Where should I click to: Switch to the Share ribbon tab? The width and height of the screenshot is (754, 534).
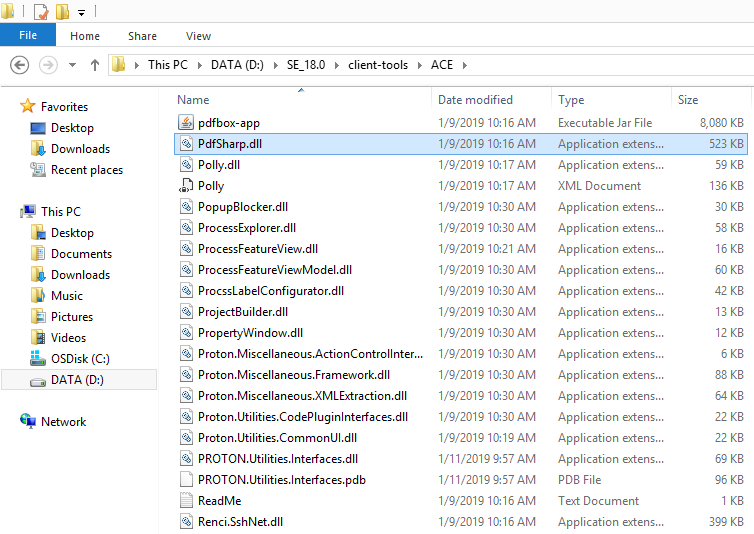tap(142, 36)
